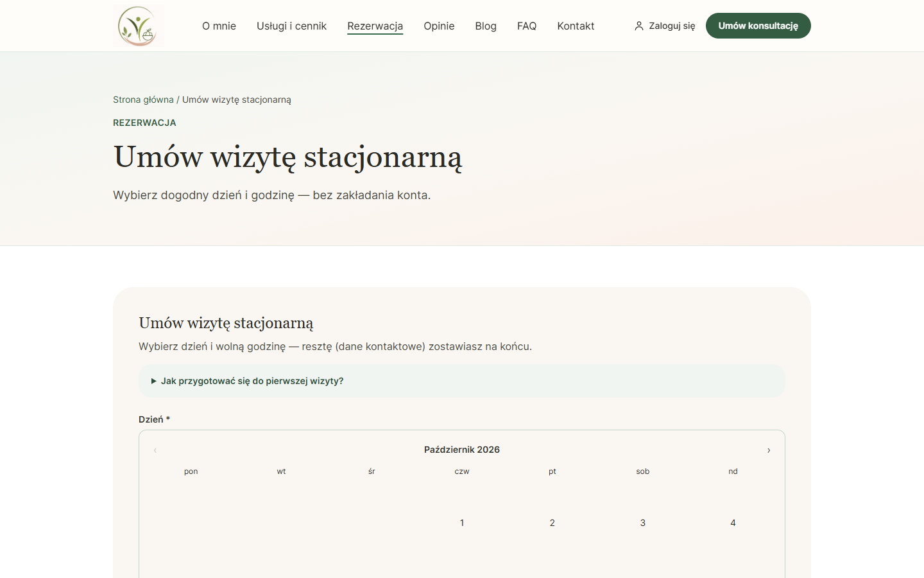
Task: Click the 'czw' weekday column header
Action: tap(462, 471)
